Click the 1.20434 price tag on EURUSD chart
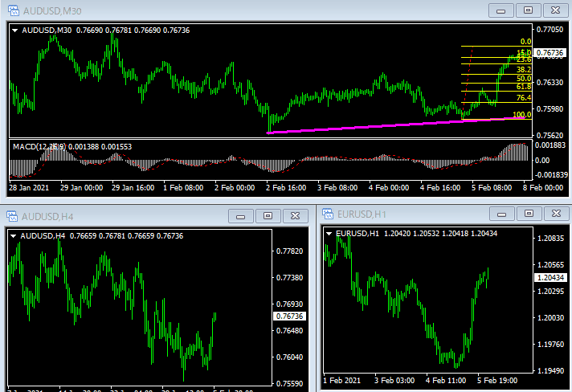 551,278
